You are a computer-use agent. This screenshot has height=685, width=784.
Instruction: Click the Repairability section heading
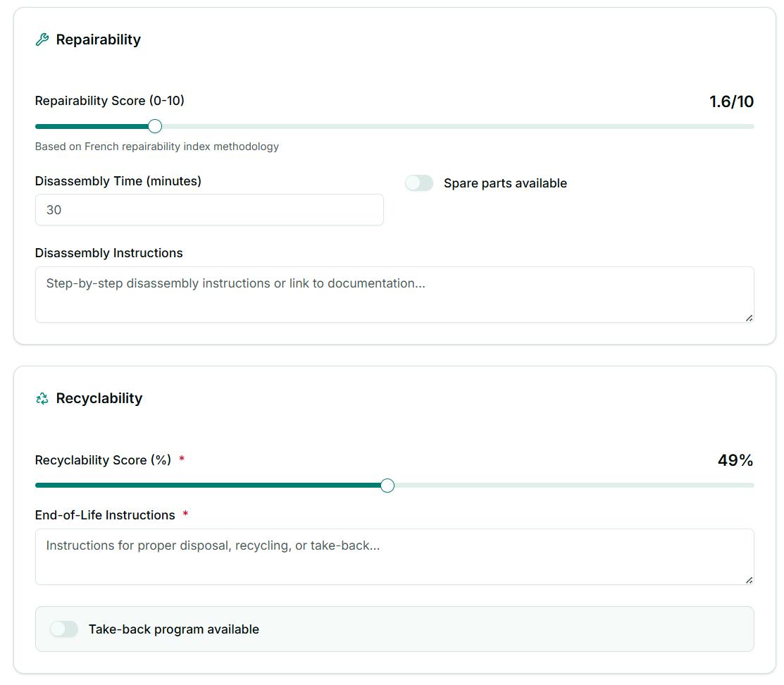99,39
